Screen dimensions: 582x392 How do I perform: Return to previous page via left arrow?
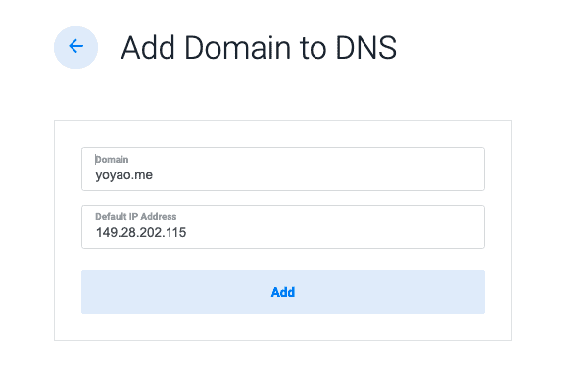(75, 47)
